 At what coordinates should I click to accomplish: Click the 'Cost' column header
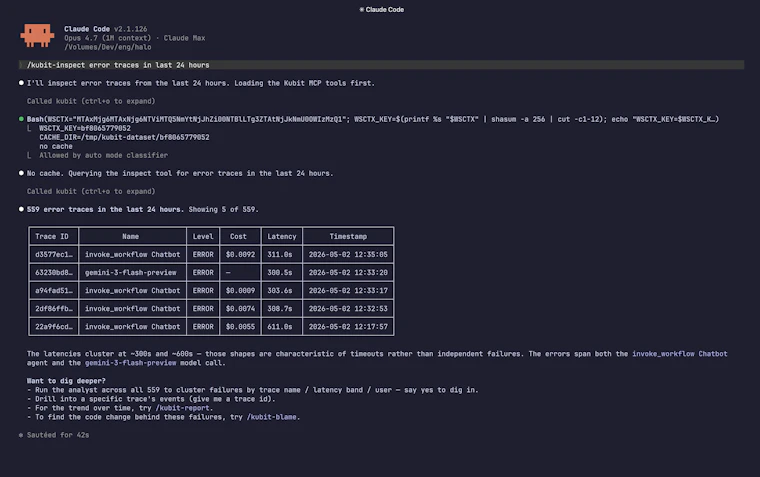click(238, 236)
